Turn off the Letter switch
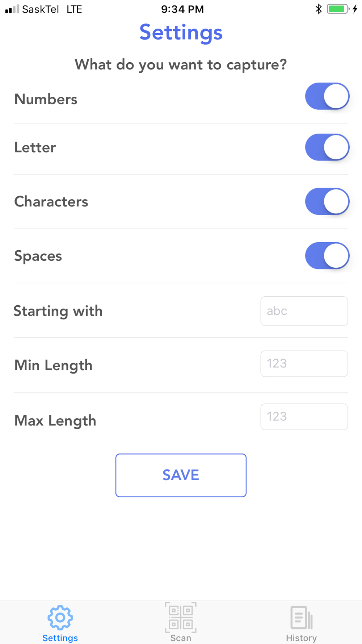 click(x=327, y=147)
